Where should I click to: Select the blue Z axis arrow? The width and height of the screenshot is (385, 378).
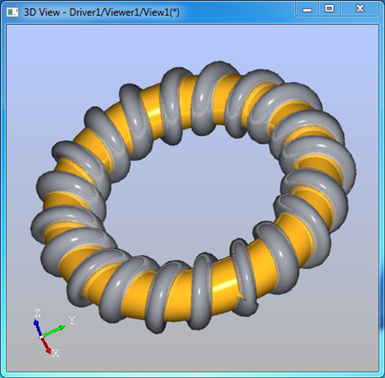(x=37, y=328)
